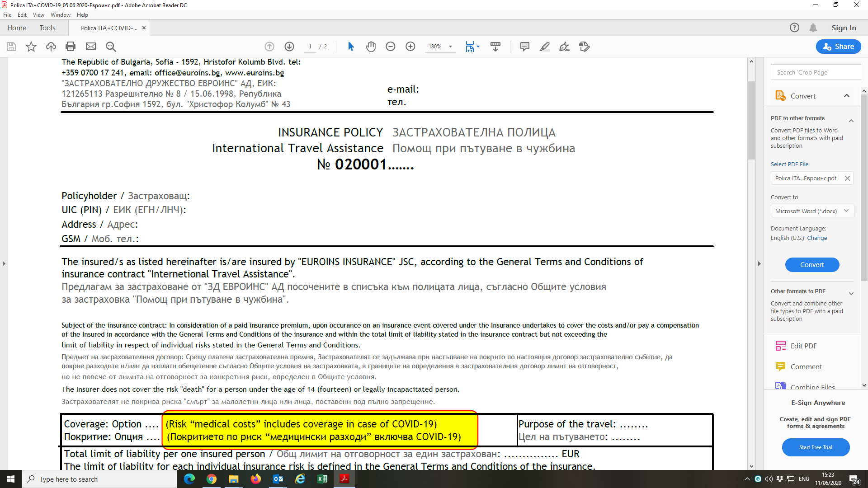
Task: Open the Fill & Sign tool
Action: point(564,47)
